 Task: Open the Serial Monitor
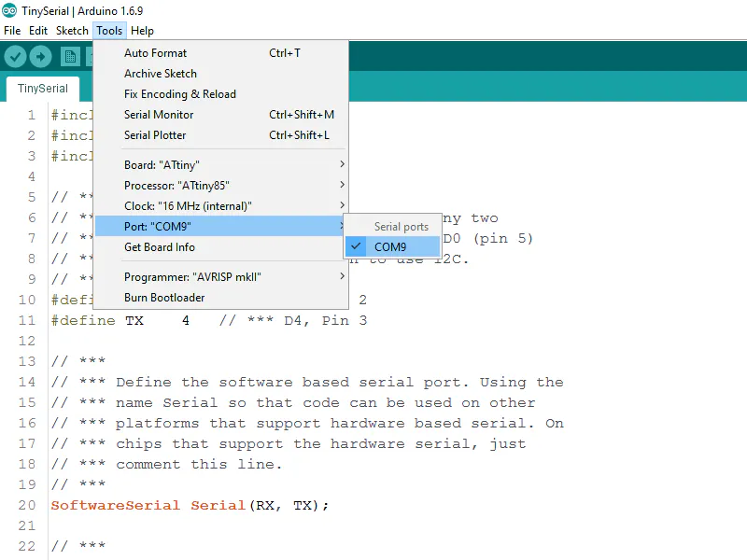click(x=221, y=114)
